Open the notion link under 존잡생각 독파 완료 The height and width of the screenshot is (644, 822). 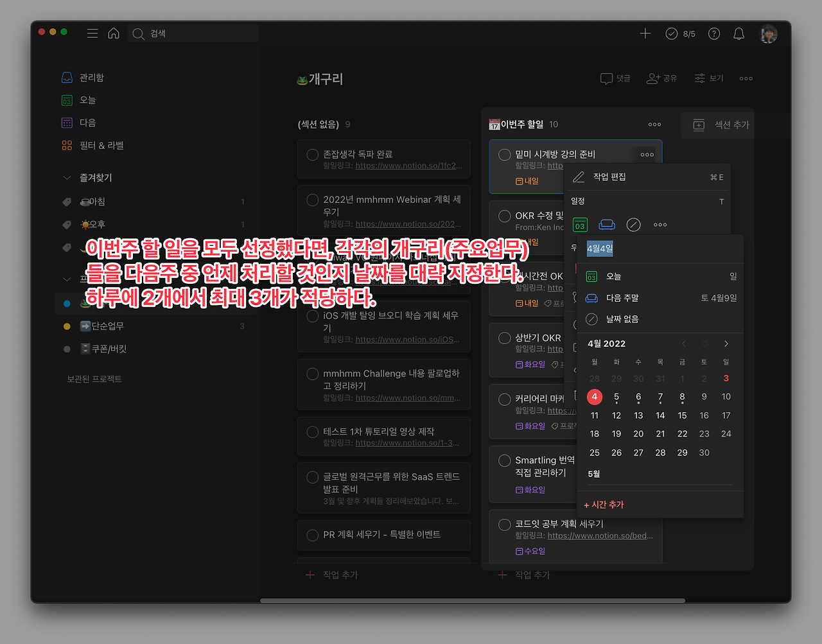point(408,166)
